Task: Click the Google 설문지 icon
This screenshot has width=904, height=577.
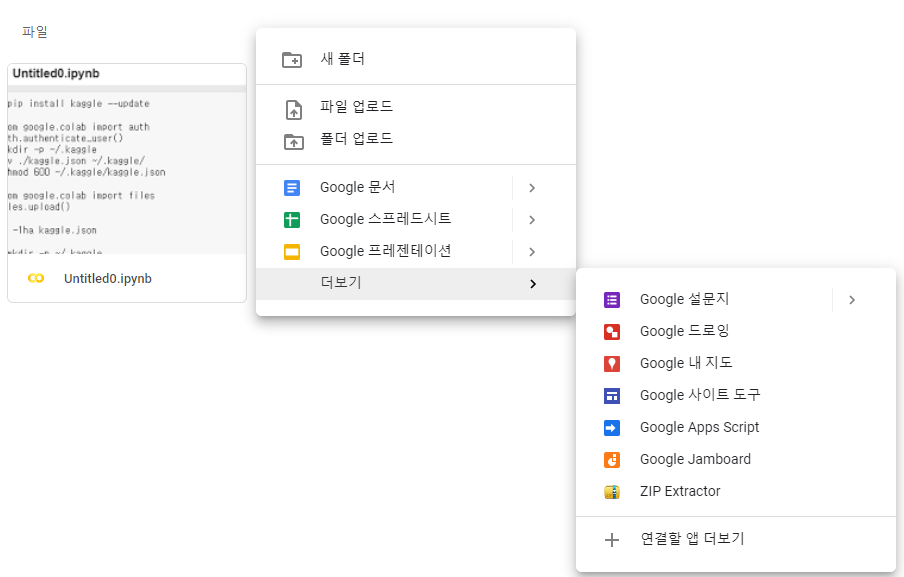Action: pyautogui.click(x=612, y=298)
